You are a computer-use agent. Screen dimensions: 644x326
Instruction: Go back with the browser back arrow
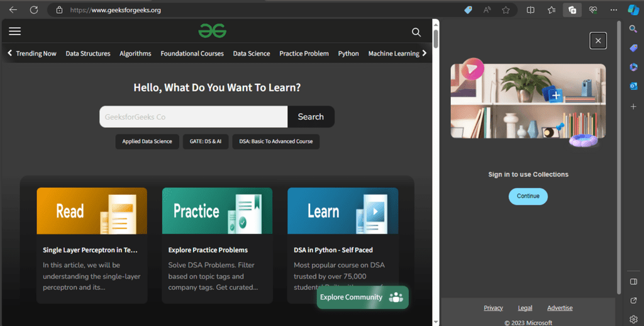(x=13, y=10)
